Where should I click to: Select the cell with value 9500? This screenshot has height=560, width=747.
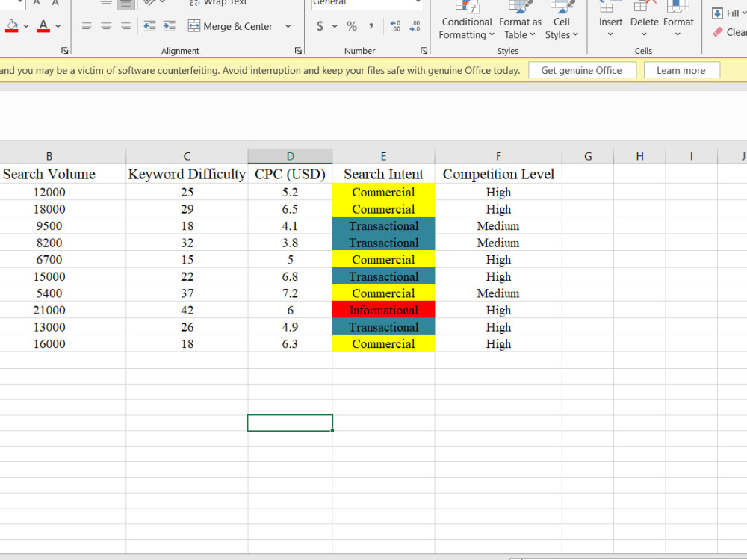point(63,226)
